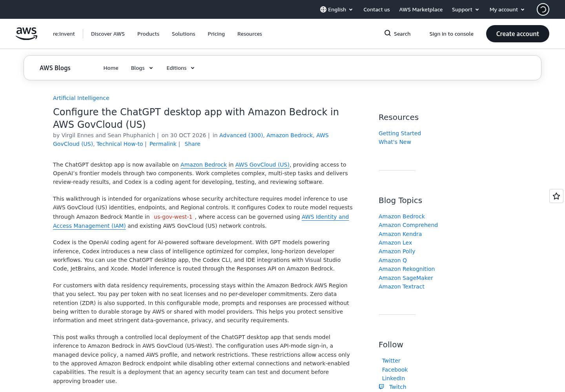Screen dimensions: 565x392
Task: Click the Create account button
Action: pyautogui.click(x=518, y=34)
